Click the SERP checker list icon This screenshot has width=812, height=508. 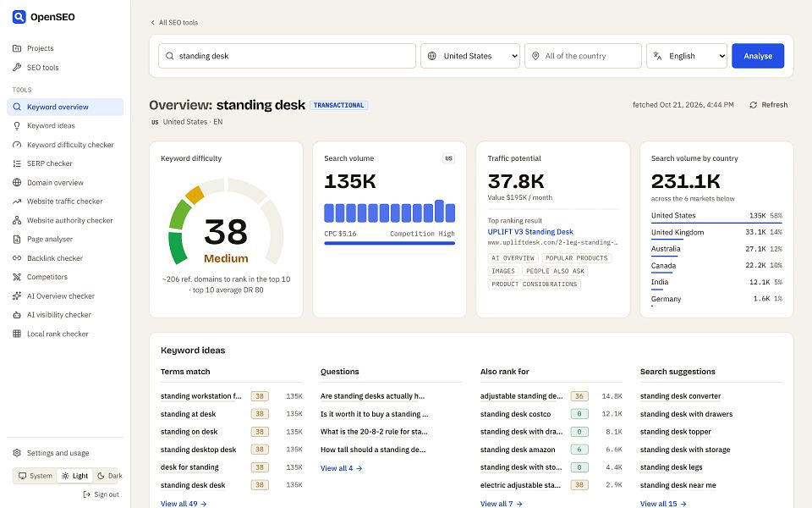pos(17,163)
